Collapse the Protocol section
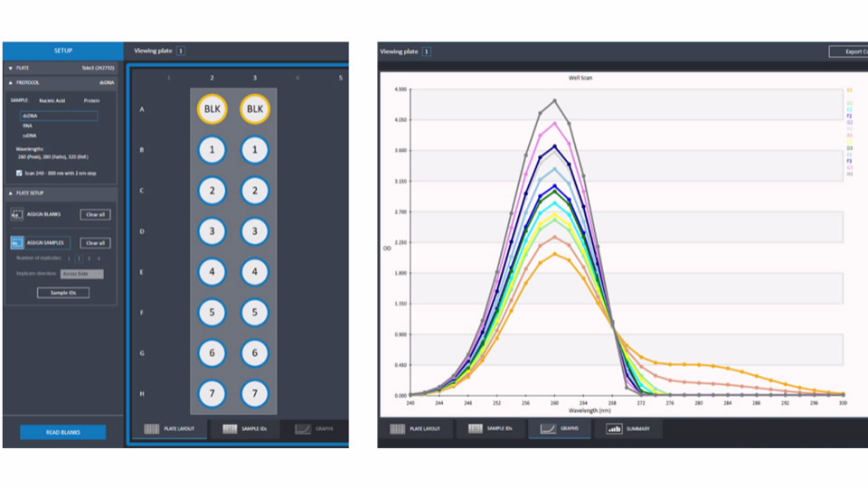This screenshot has width=868, height=488. coord(9,81)
